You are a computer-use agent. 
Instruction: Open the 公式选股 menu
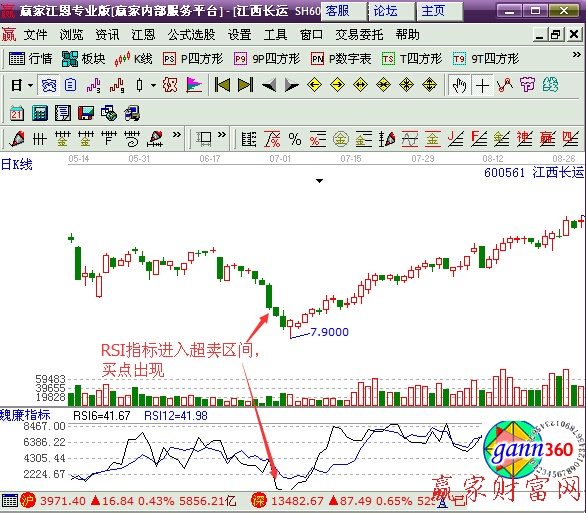pos(191,35)
